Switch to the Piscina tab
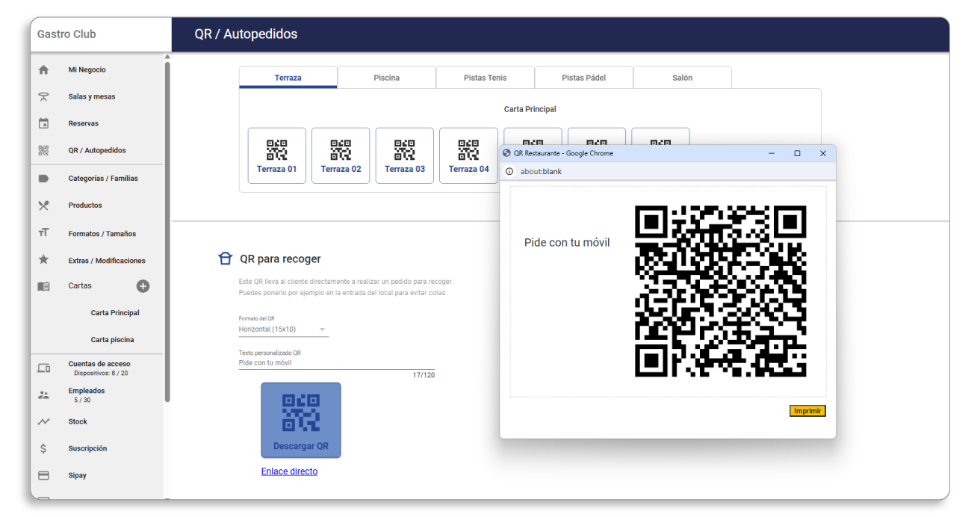The width and height of the screenshot is (980, 517). click(387, 78)
